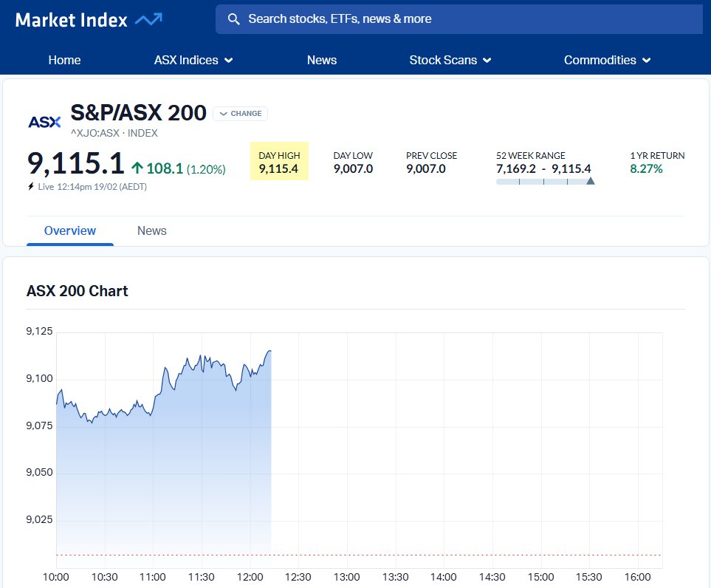Open the Commodities dropdown
The image size is (711, 588).
(607, 60)
